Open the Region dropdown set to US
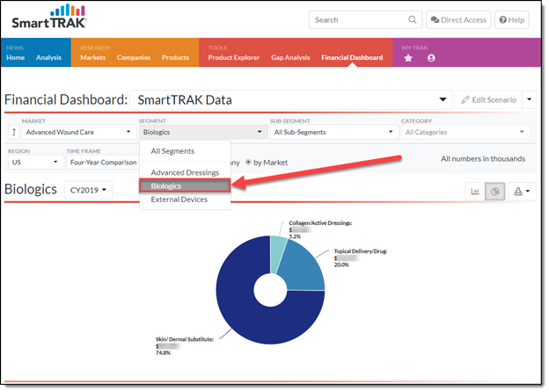 (x=36, y=163)
